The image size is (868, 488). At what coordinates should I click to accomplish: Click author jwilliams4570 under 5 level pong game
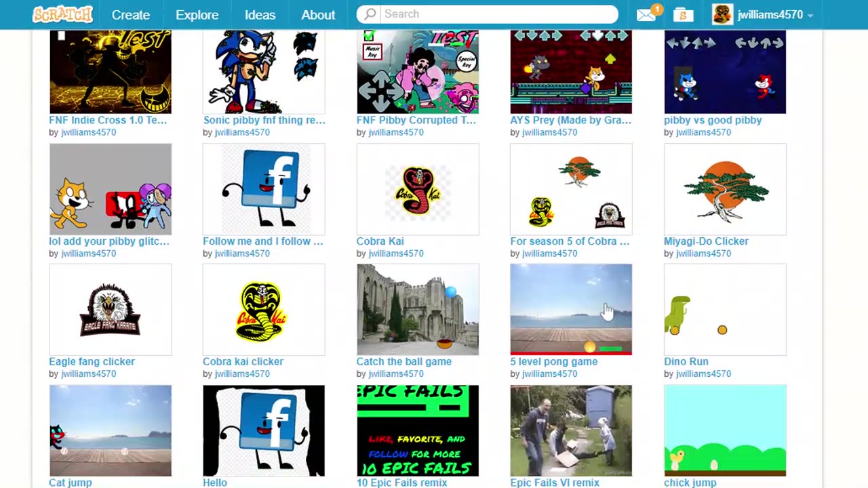[549, 374]
